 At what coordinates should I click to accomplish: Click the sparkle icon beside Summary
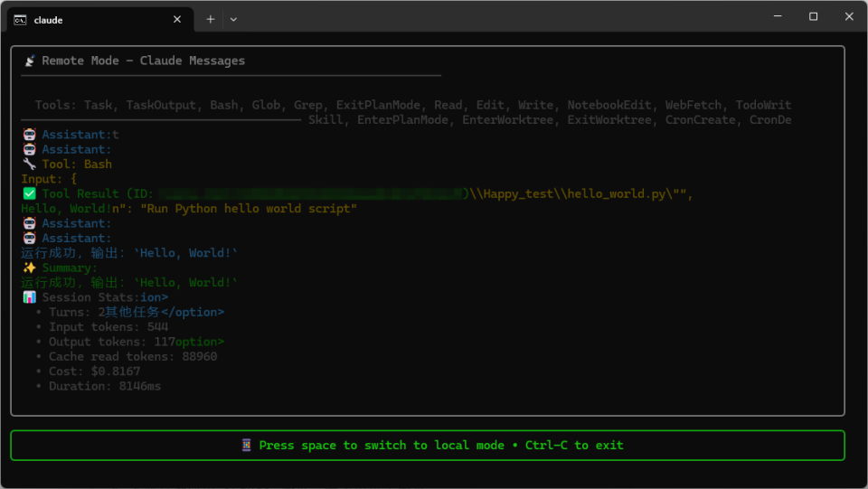point(29,268)
